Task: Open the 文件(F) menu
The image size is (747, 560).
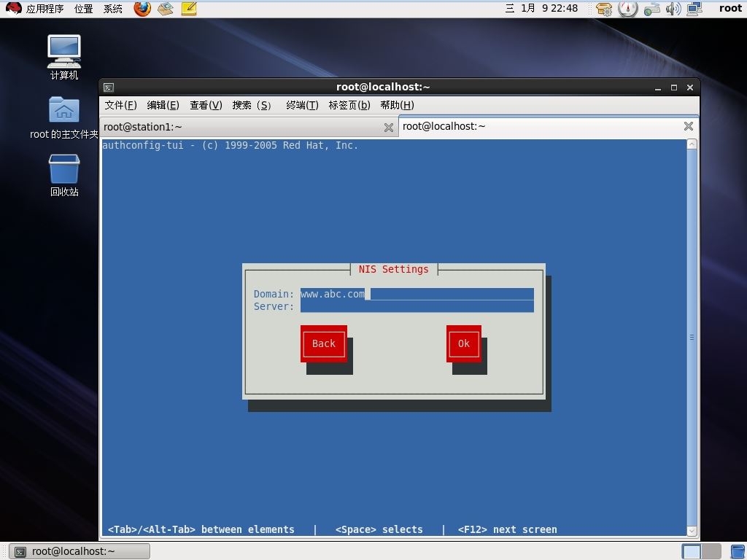Action: coord(120,105)
